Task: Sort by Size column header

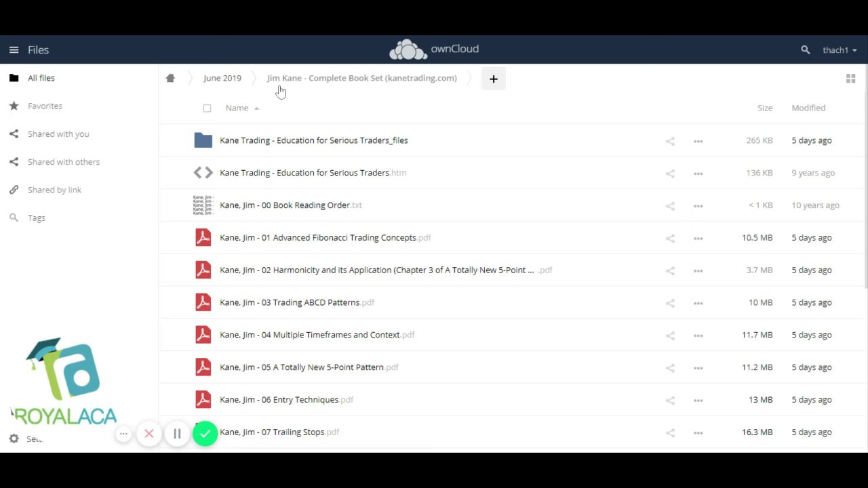Action: coord(765,108)
